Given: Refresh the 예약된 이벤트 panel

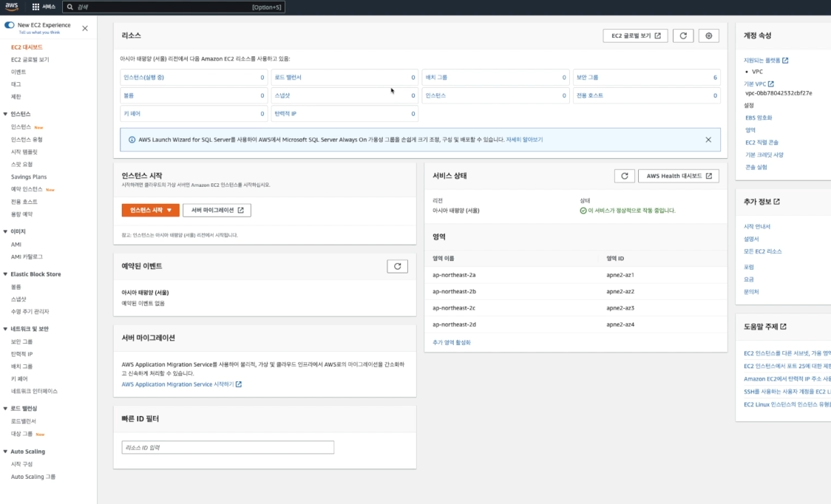Looking at the screenshot, I should 397,266.
